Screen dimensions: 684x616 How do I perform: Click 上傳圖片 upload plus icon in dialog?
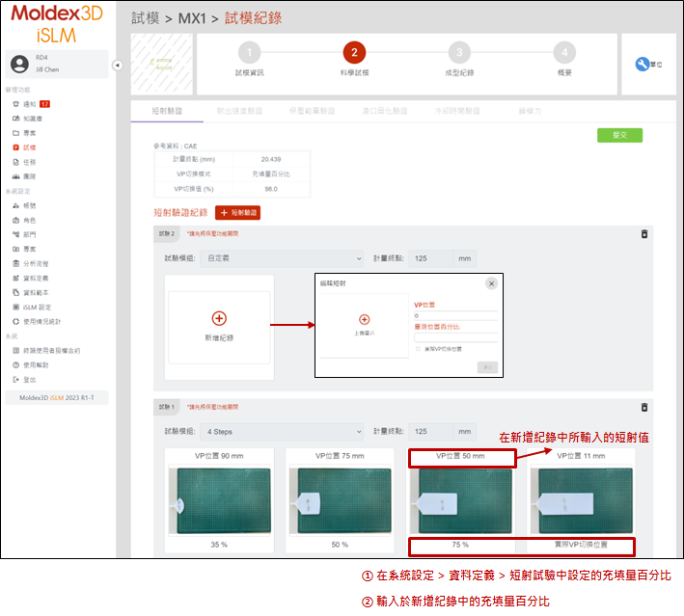tap(365, 319)
